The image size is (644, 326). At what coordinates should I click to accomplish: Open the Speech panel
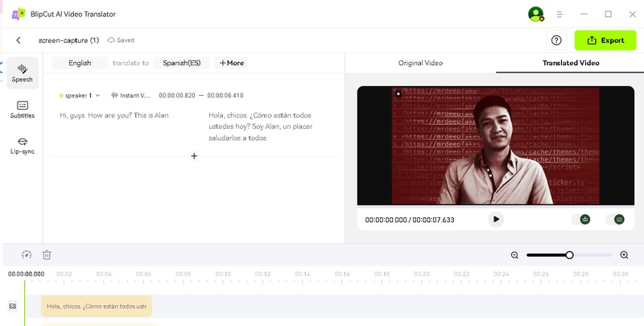pos(23,73)
